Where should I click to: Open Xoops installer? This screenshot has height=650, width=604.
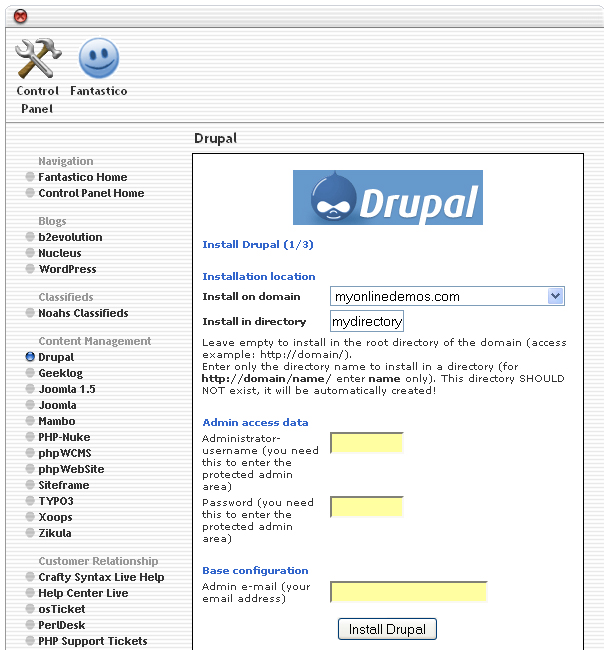pyautogui.click(x=55, y=517)
